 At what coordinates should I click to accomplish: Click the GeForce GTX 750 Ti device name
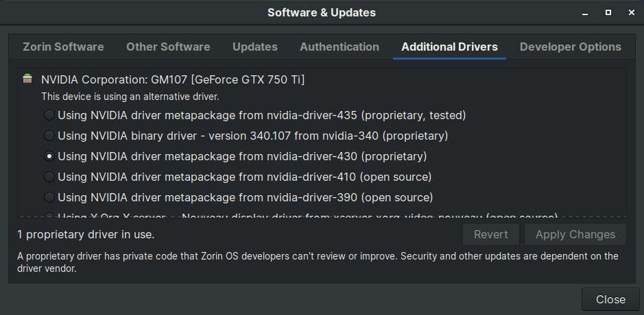(173, 79)
